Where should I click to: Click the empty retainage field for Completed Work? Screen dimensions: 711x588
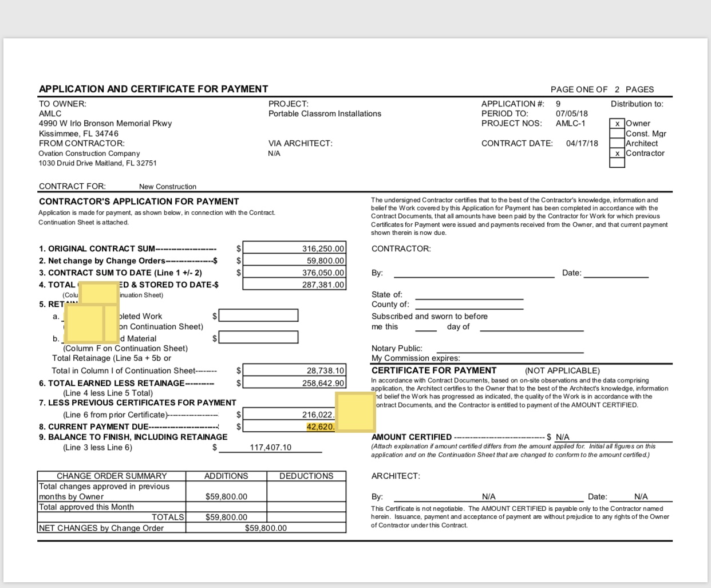pos(258,315)
